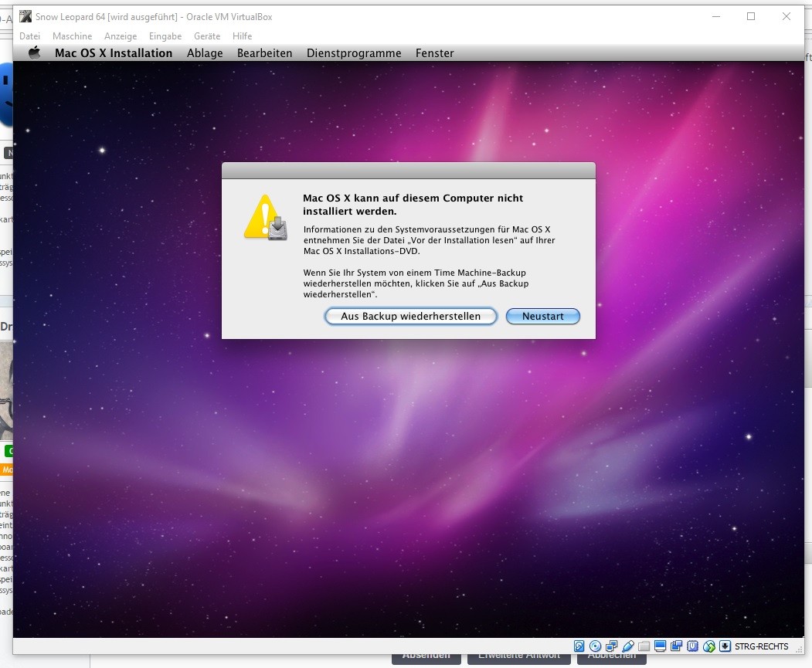Open the Anzeige menu
The width and height of the screenshot is (812, 668).
pos(121,36)
